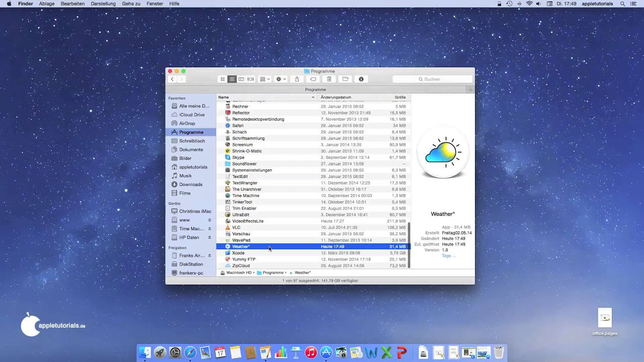Image resolution: width=644 pixels, height=362 pixels.
Task: Select the VLC app row
Action: pos(313,227)
